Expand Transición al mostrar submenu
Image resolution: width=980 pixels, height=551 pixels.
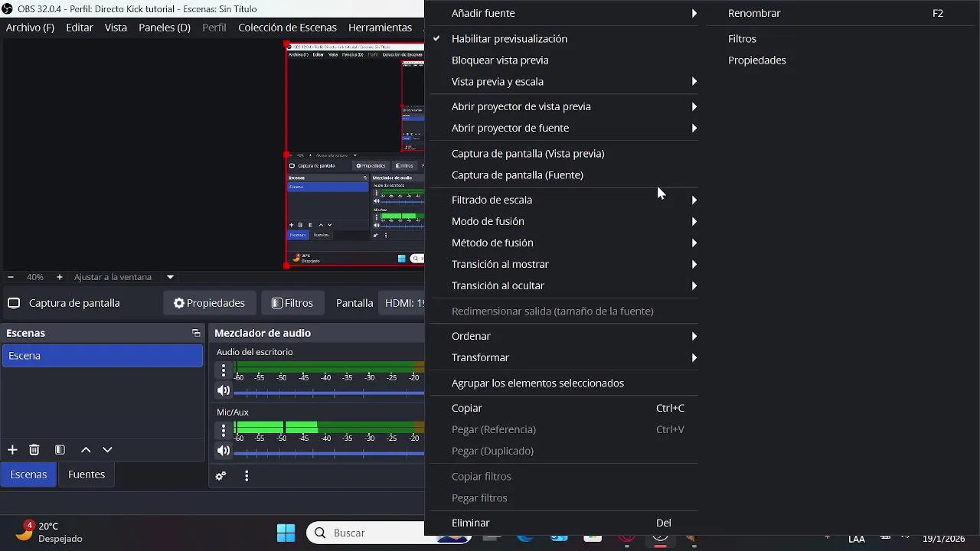[563, 264]
